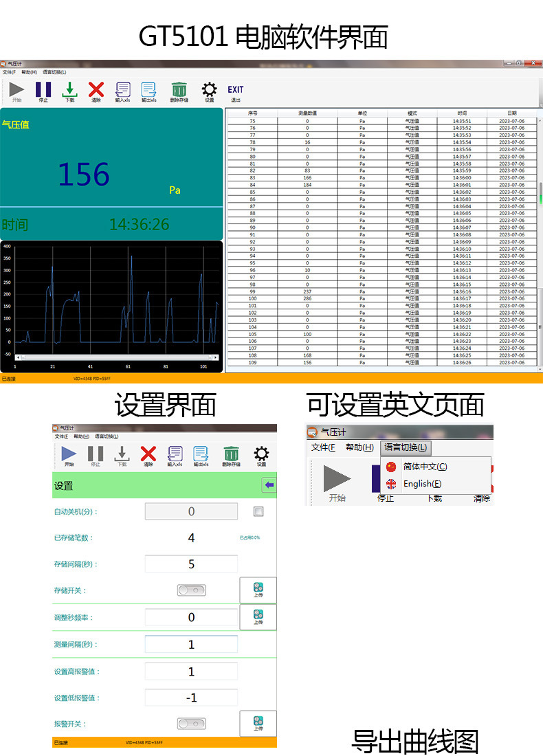
Task: Open 语言切换(L) menu in main window
Action: [x=54, y=72]
